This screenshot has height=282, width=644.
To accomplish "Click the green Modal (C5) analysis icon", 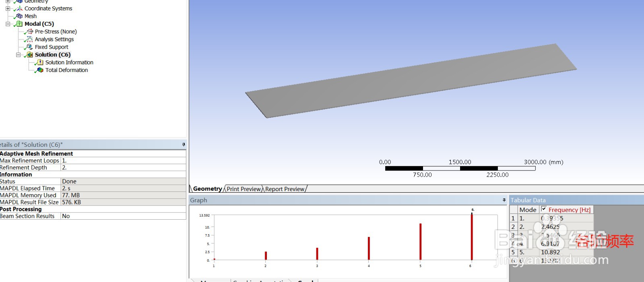I will [x=19, y=24].
